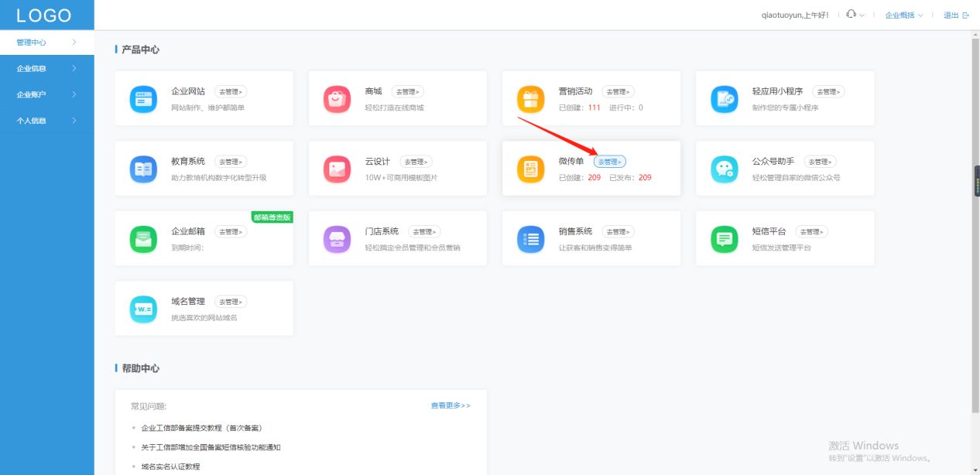
Task: Click the page scrollbar on the right edge
Action: (976, 232)
